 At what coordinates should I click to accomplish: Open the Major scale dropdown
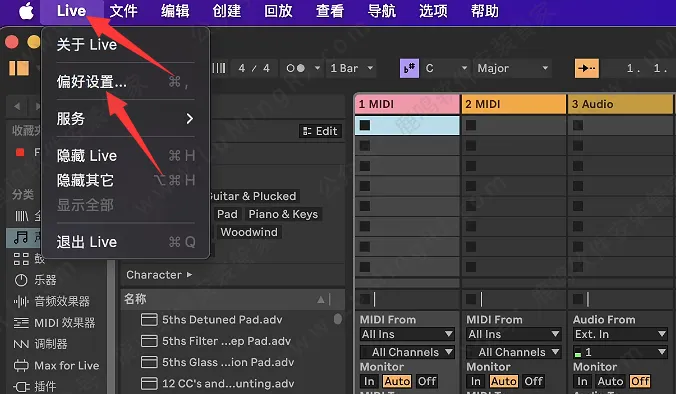pos(512,68)
